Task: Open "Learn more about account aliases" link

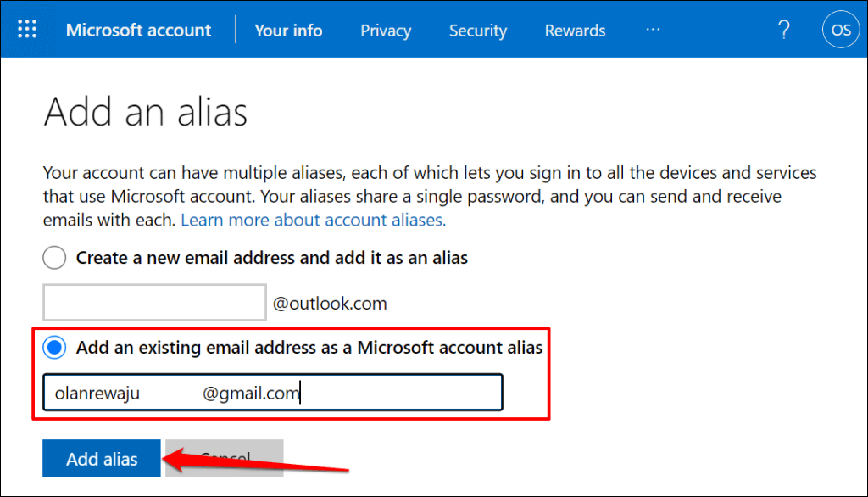Action: [313, 220]
